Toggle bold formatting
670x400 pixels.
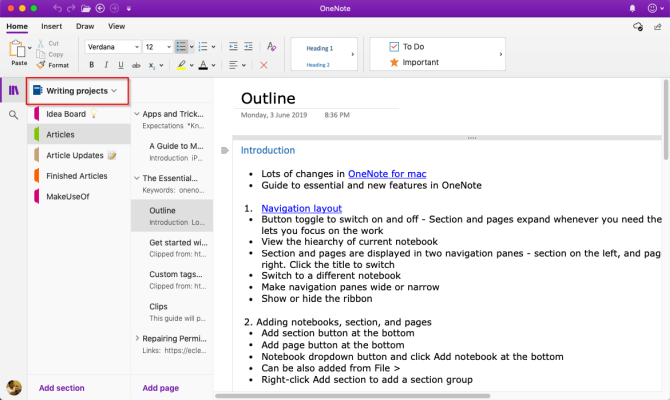click(x=91, y=65)
